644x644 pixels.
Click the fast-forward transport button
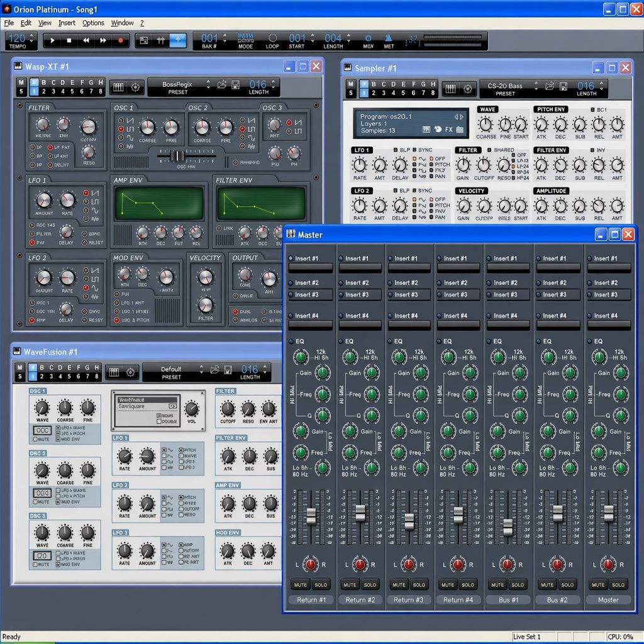pos(103,41)
